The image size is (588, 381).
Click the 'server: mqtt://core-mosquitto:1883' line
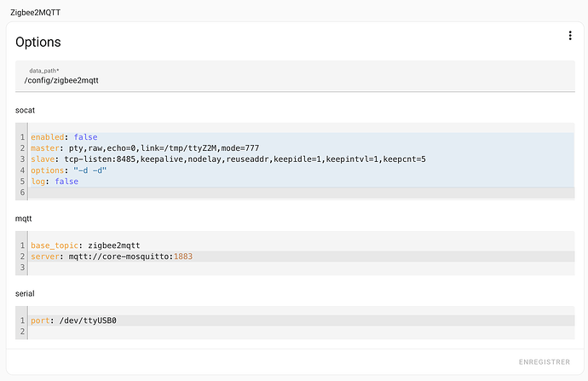[302, 257]
